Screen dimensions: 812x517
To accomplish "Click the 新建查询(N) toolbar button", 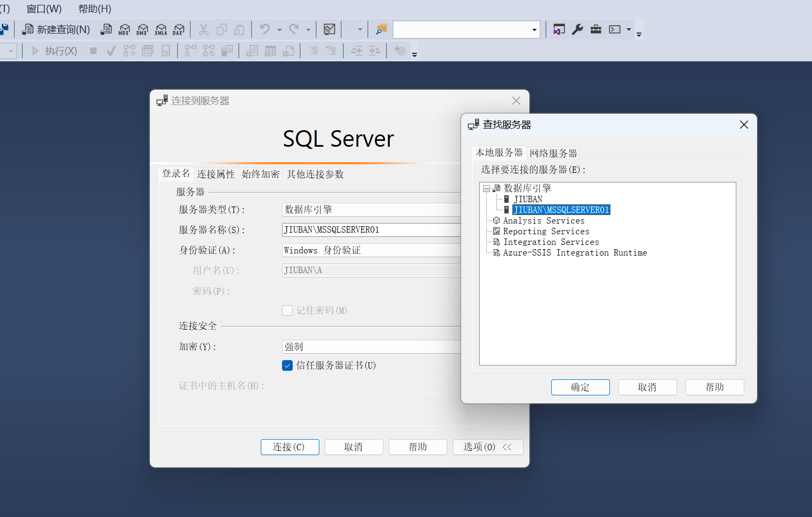I will (x=56, y=29).
